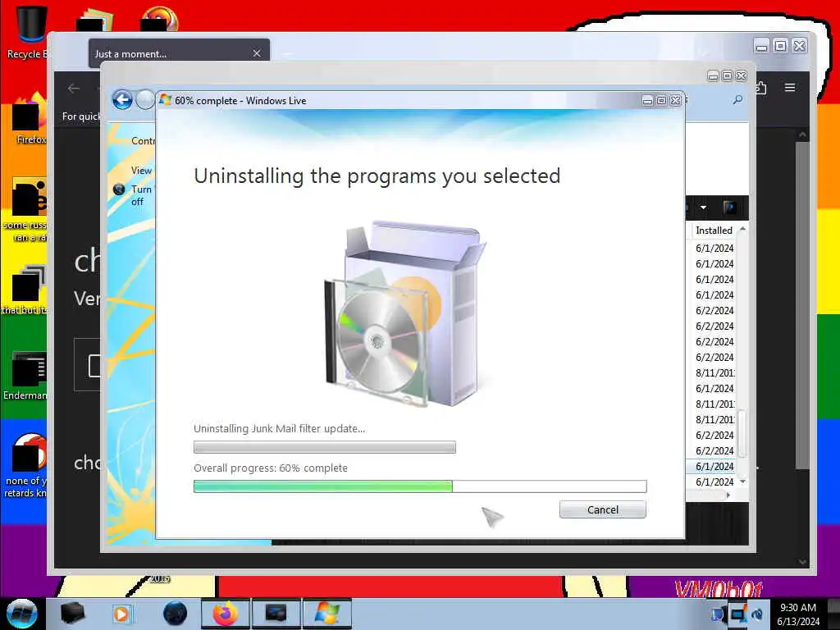Open the Windows Start orb
Viewport: 840px width, 630px height.
click(21, 614)
